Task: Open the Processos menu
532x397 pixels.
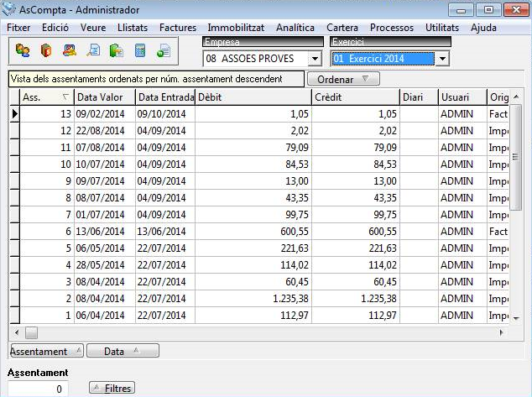Action: 392,28
